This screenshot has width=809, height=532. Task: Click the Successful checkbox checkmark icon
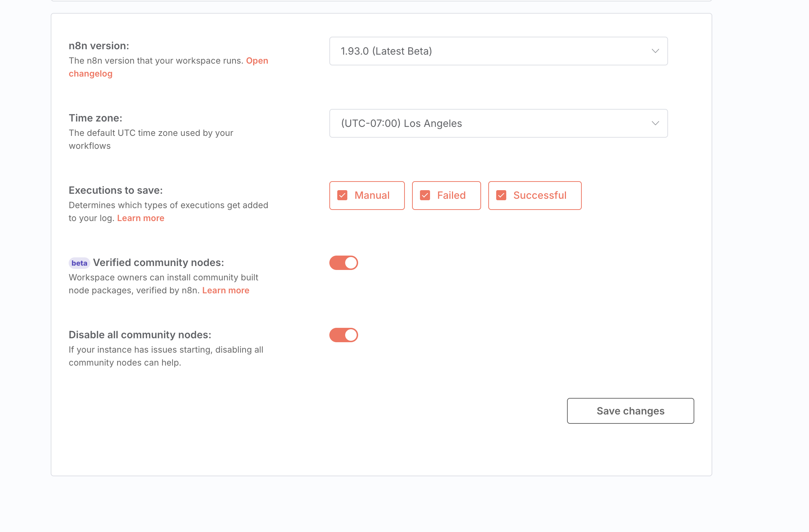click(x=501, y=195)
